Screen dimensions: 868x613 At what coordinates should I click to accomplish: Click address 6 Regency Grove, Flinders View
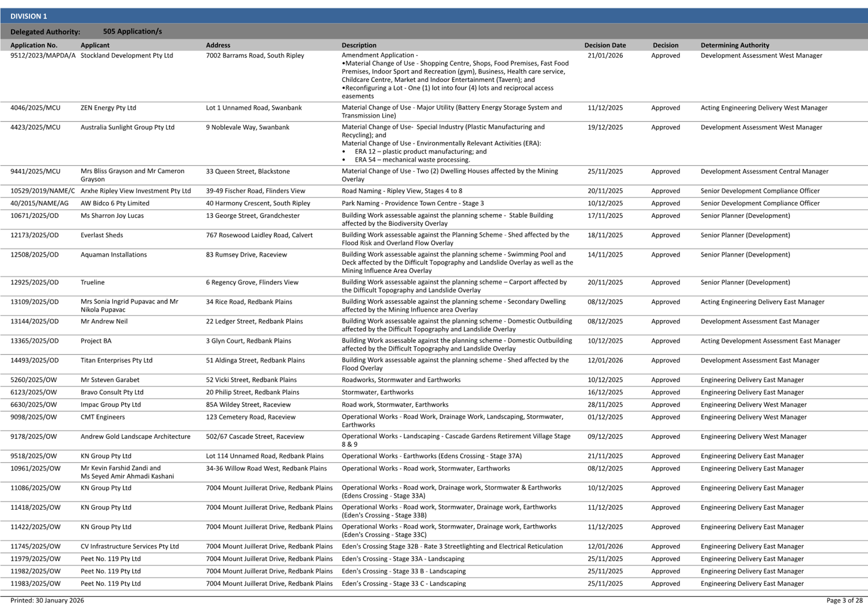point(252,282)
